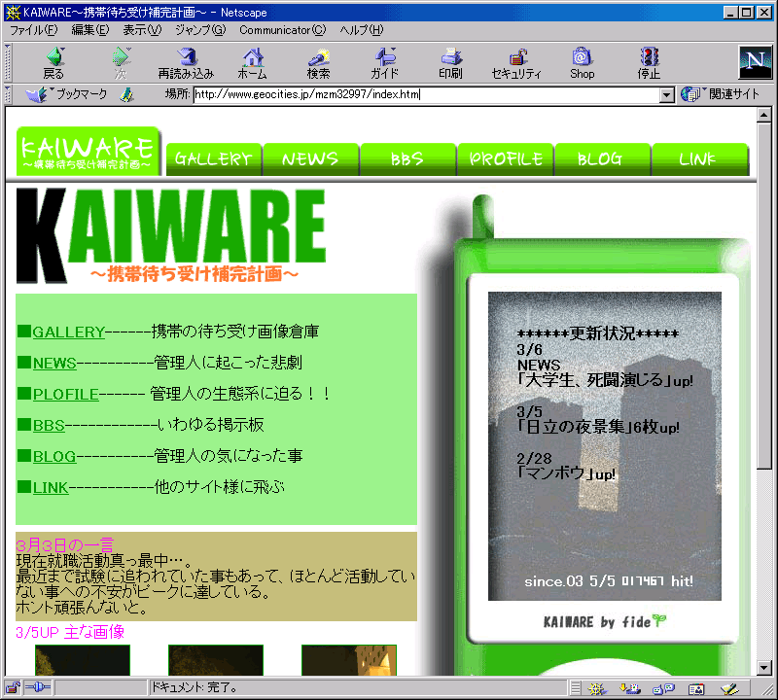Follow the GALLERY text link

(x=68, y=332)
